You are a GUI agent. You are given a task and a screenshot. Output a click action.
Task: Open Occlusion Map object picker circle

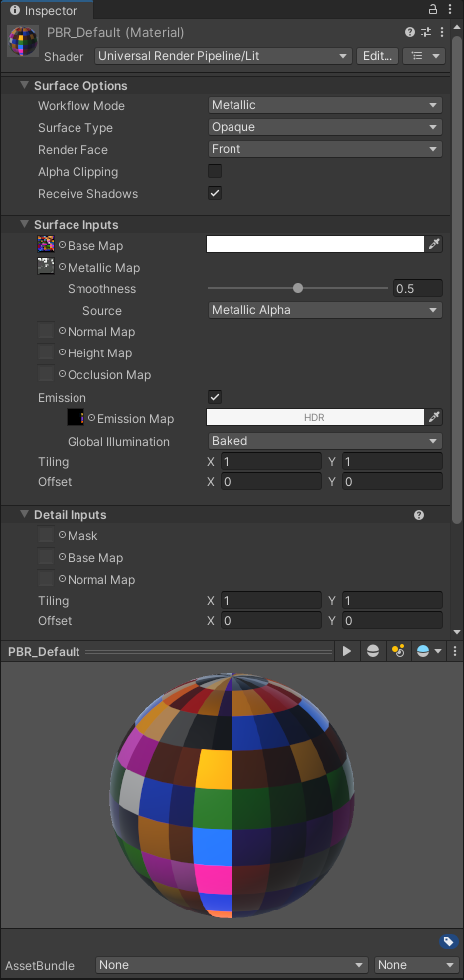(62, 374)
